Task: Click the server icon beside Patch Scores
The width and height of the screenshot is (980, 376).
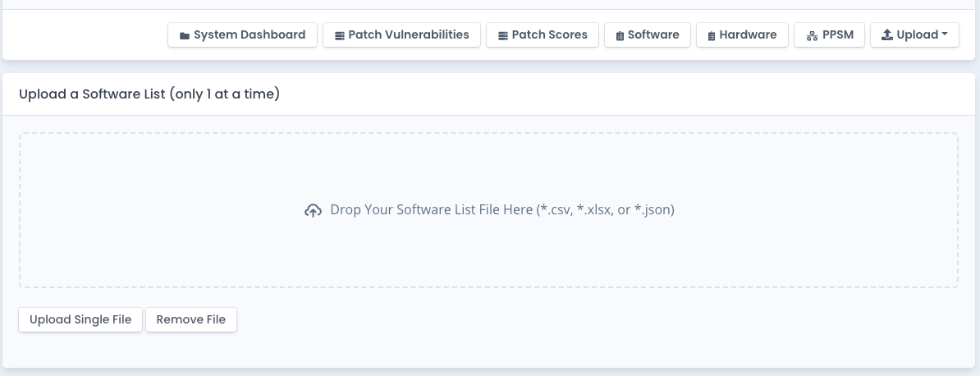Action: 502,35
